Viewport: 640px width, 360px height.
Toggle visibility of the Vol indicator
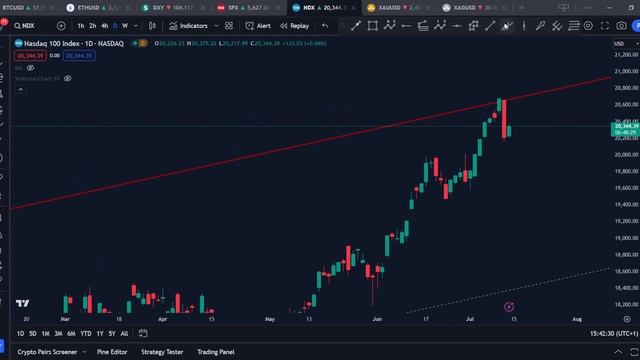[31, 68]
